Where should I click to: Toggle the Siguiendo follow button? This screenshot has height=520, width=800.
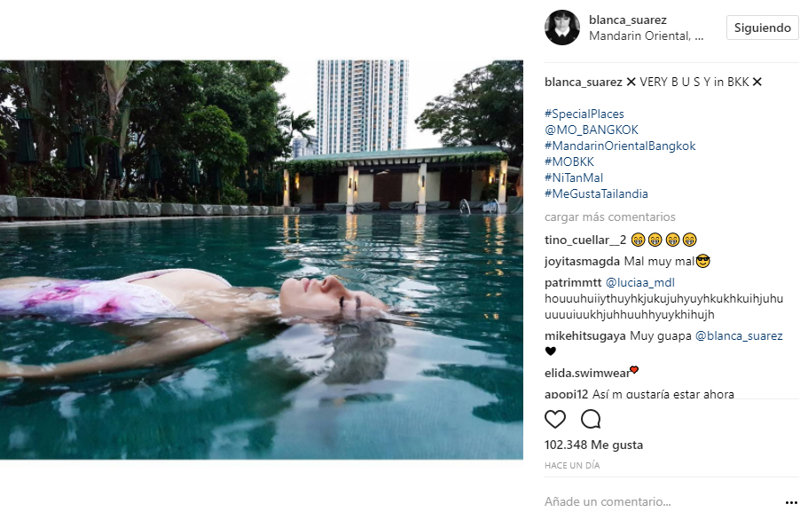762,28
